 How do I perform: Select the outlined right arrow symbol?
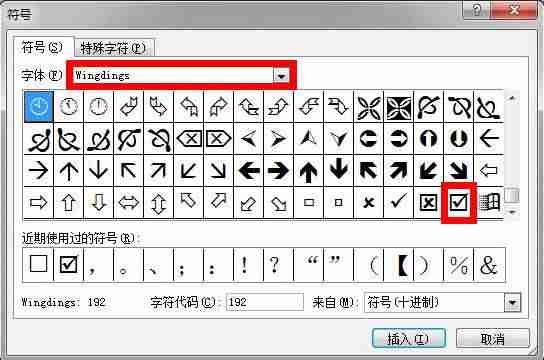click(x=38, y=202)
